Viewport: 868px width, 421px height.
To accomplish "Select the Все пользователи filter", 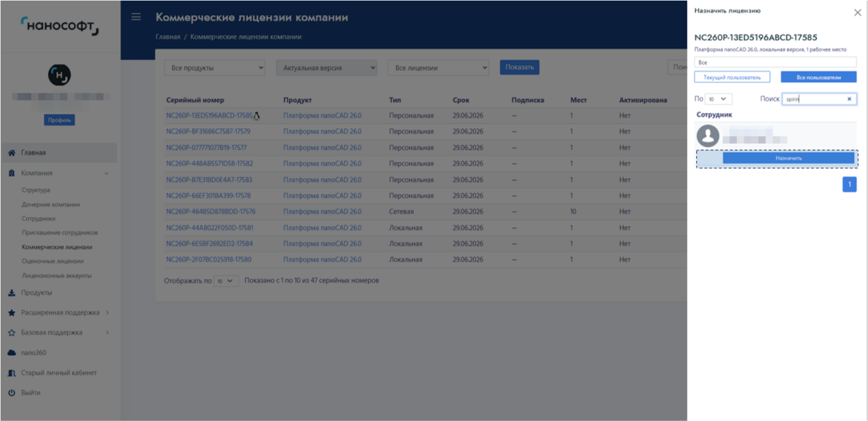I will 818,77.
